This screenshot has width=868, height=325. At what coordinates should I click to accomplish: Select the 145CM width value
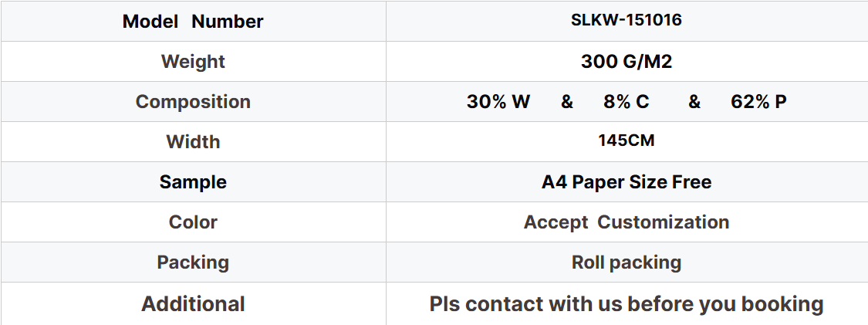coord(626,140)
